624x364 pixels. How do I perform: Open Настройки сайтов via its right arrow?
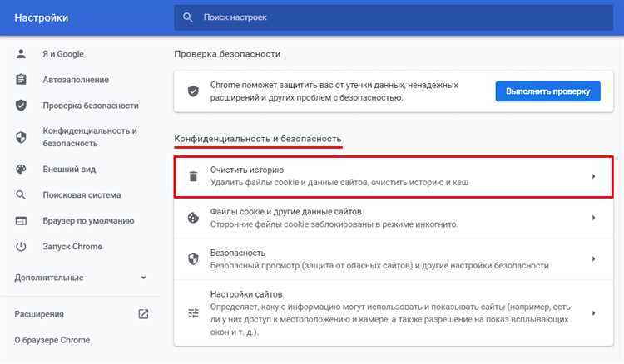tap(593, 313)
